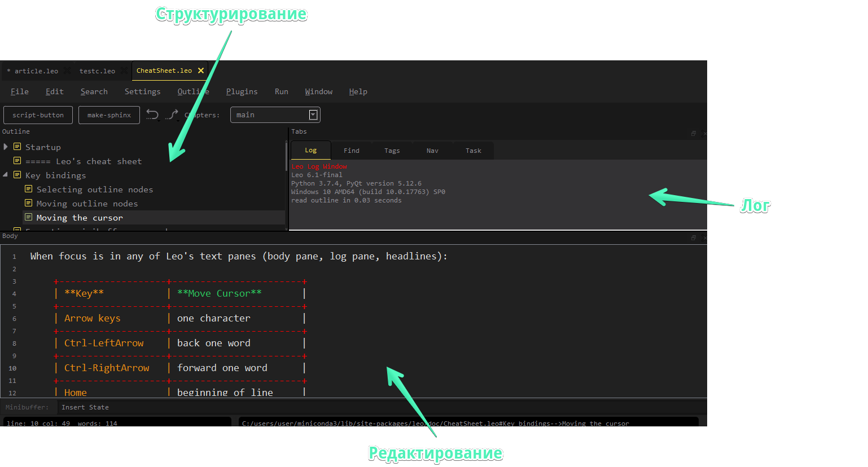
Task: Click the node icon beside Startup
Action: pyautogui.click(x=17, y=147)
